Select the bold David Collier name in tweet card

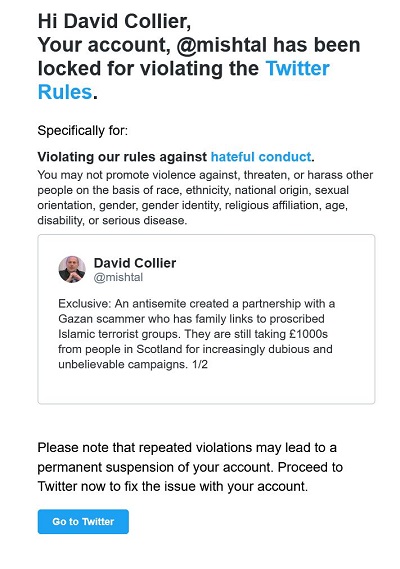coord(135,263)
